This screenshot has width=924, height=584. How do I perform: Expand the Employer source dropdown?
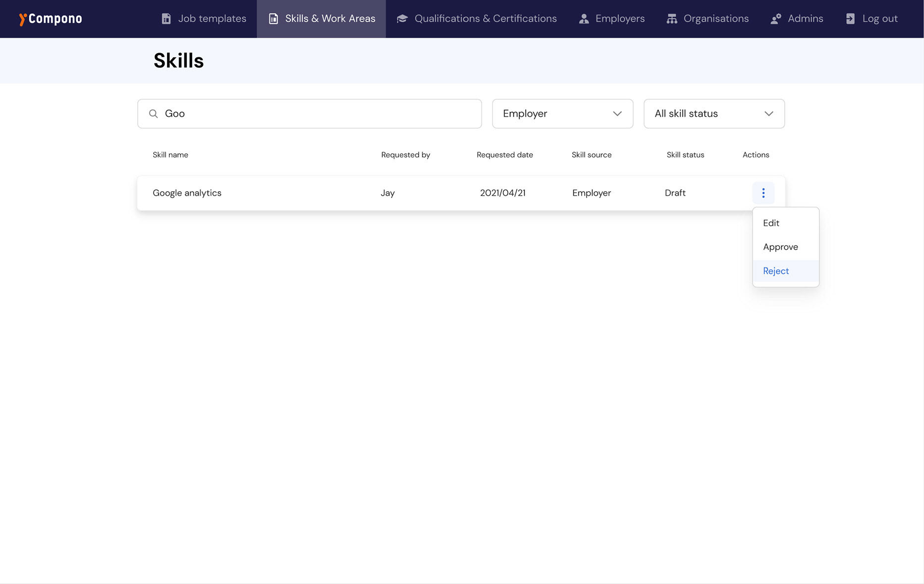pyautogui.click(x=563, y=114)
